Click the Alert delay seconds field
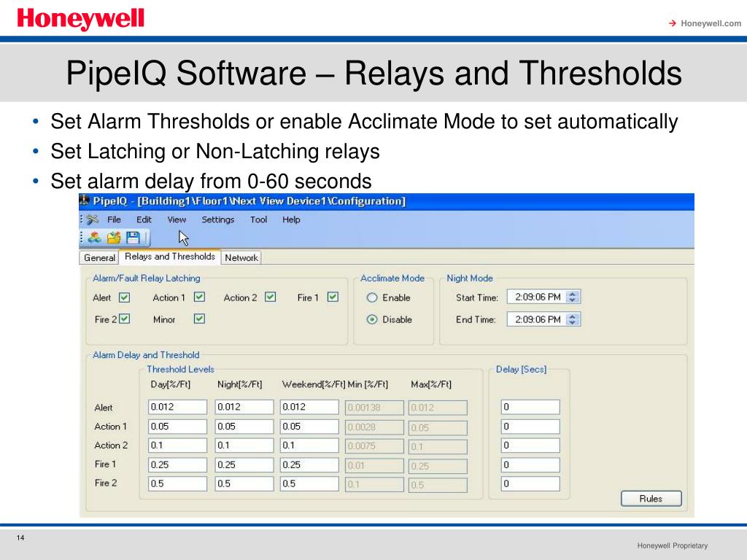 click(530, 407)
